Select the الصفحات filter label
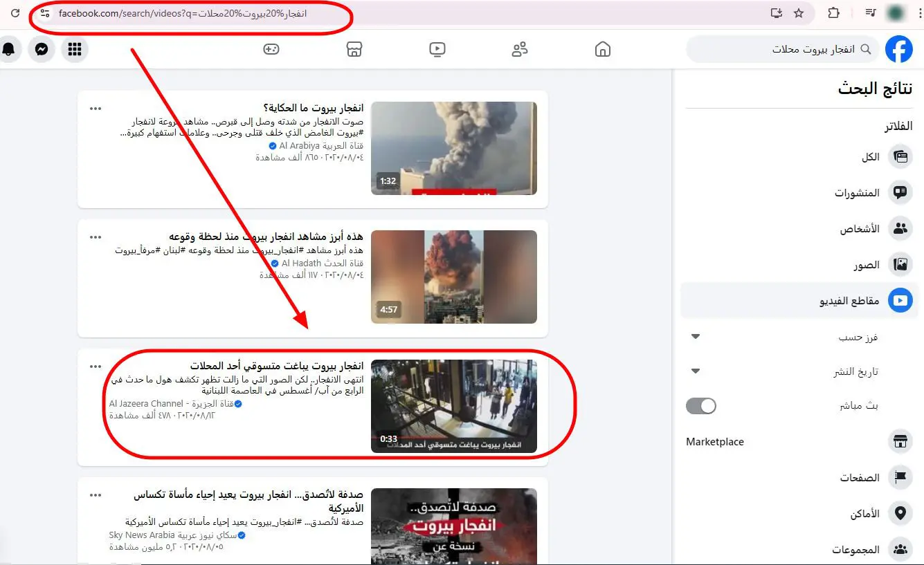Viewport: 924px width, 565px height. click(860, 478)
